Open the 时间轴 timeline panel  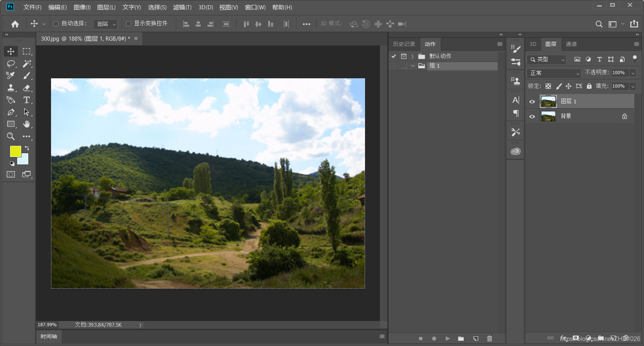(x=49, y=336)
